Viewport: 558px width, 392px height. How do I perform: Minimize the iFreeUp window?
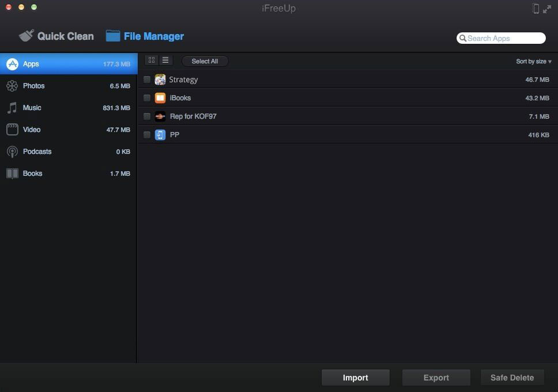tap(21, 7)
